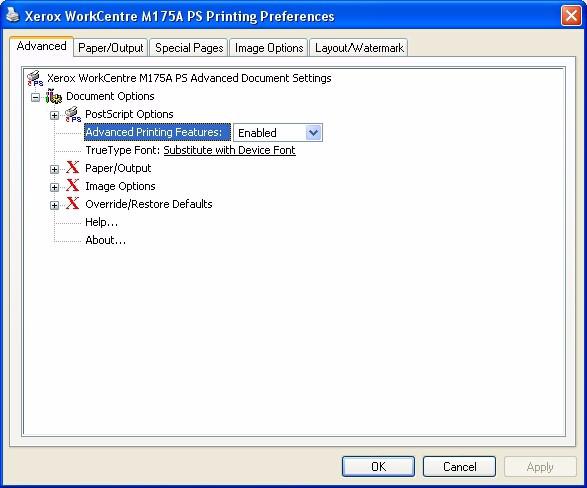This screenshot has height=488, width=587.
Task: Click the PostScript Options printer icon
Action: point(73,115)
